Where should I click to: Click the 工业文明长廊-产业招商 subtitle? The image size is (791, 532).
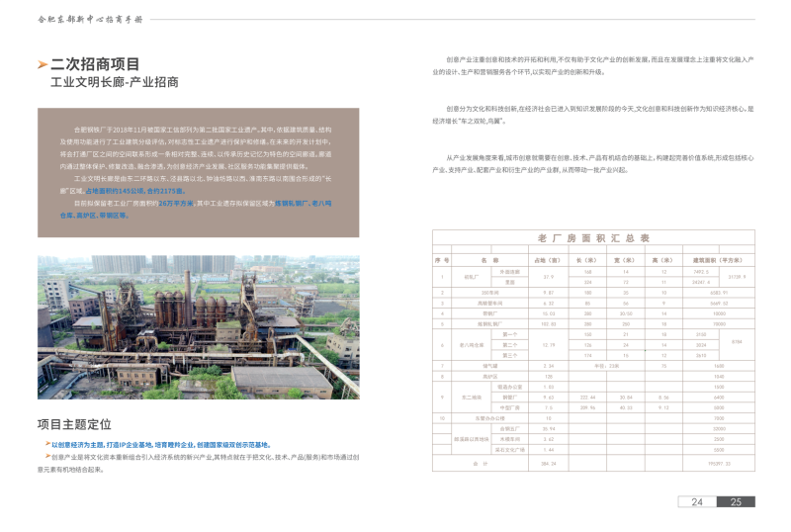[x=114, y=83]
